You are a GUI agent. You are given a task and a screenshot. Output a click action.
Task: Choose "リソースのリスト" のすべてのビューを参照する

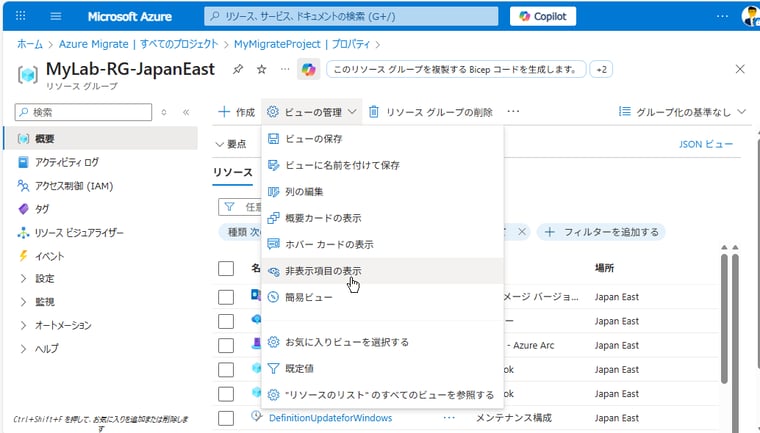coord(382,395)
